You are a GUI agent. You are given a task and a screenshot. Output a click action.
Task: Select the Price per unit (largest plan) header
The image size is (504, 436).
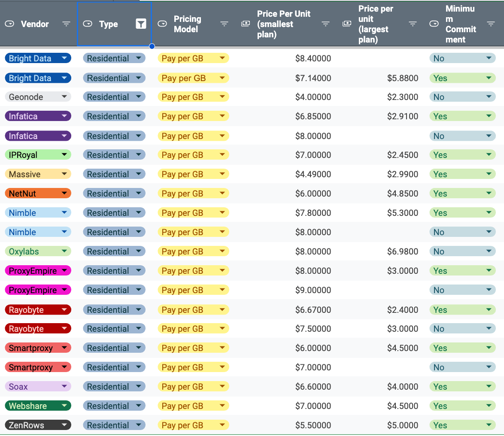[376, 24]
